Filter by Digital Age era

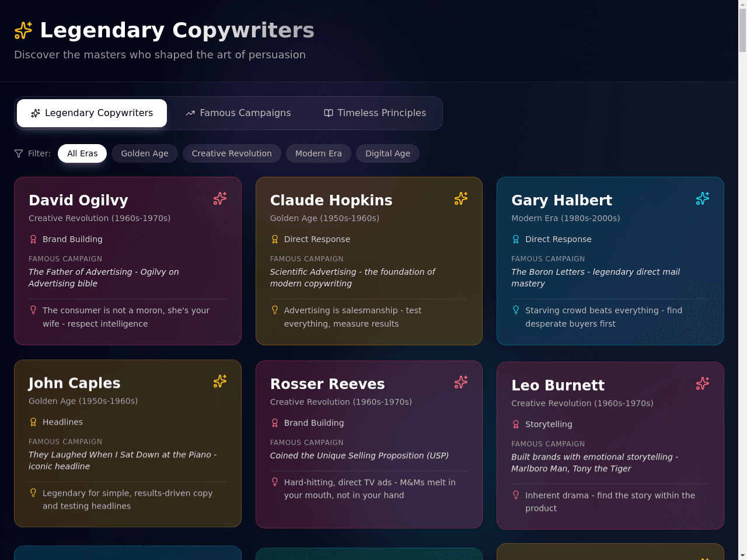click(388, 153)
